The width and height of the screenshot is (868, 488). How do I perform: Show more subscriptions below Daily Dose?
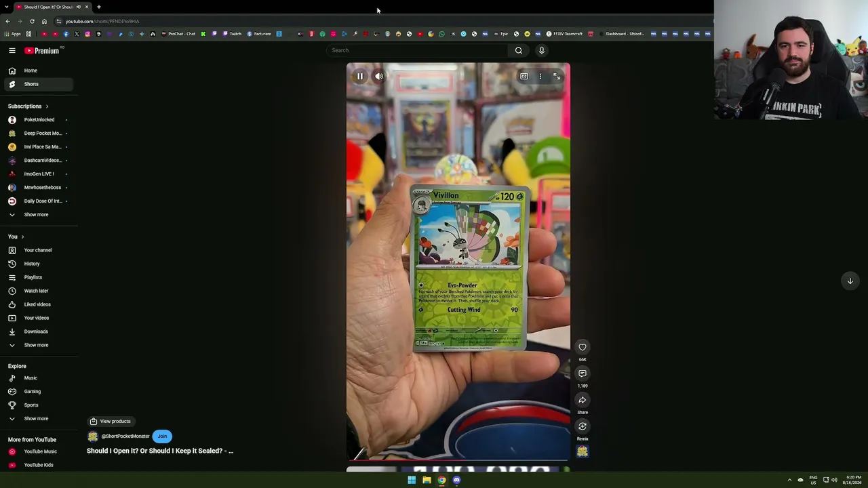39,215
